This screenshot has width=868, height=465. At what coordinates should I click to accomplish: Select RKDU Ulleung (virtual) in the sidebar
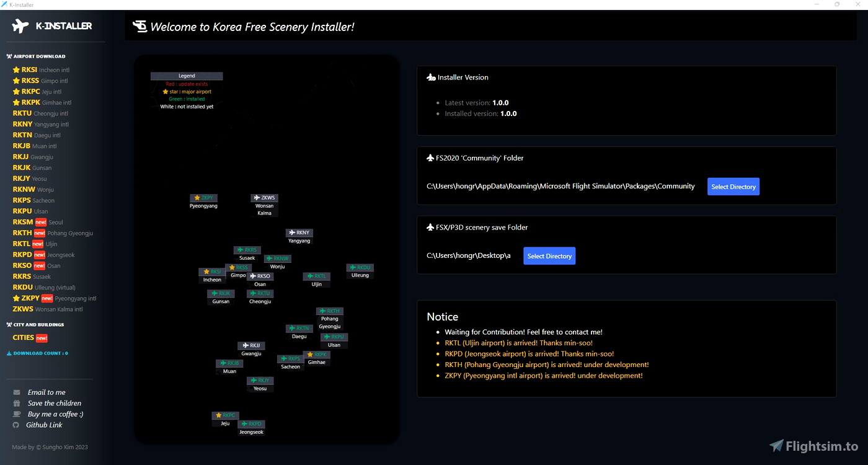[44, 287]
